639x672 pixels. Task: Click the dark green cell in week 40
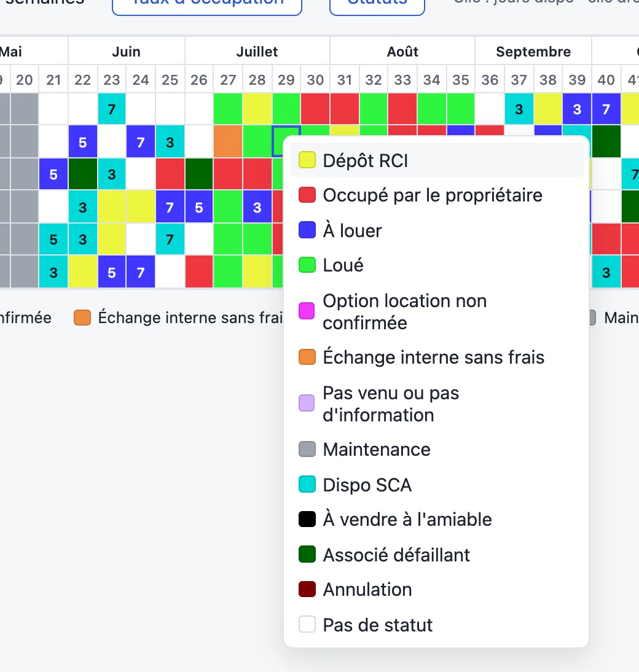tap(606, 141)
